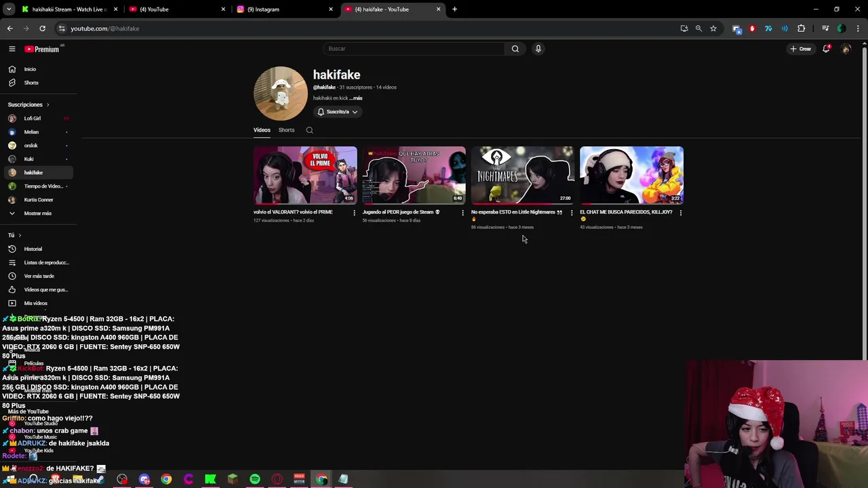Open orslok subscription channel
The width and height of the screenshot is (868, 488).
[x=38, y=146]
